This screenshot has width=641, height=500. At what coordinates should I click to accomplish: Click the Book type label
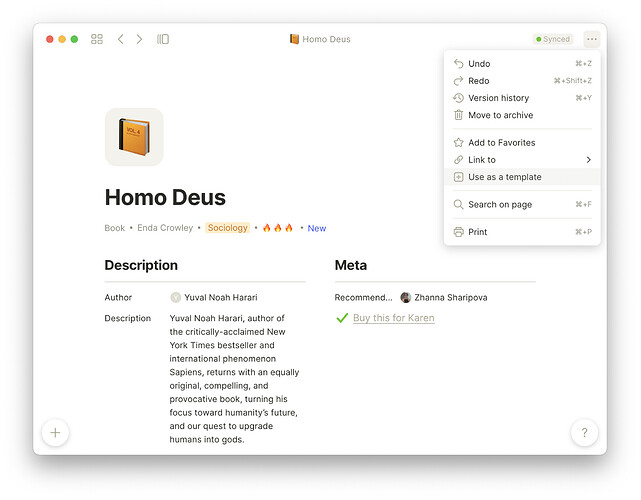[x=114, y=228]
